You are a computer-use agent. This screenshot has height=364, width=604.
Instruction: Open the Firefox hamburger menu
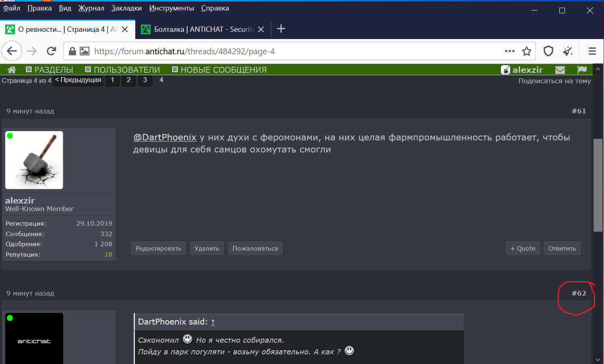(x=592, y=51)
